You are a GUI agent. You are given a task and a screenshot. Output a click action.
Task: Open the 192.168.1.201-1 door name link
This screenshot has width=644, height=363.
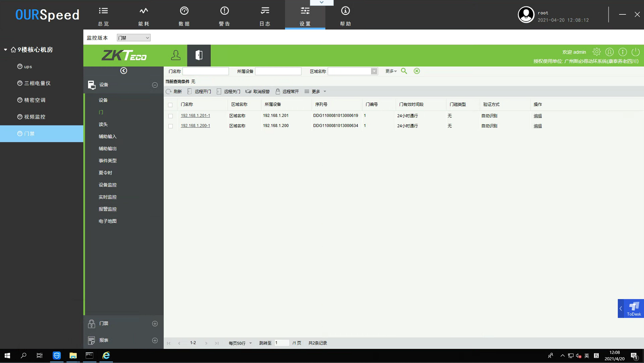[195, 116]
